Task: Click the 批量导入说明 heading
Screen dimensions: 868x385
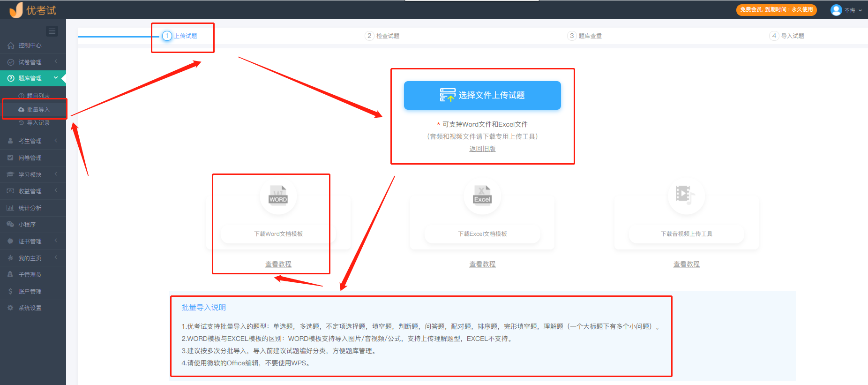Action: [x=204, y=308]
